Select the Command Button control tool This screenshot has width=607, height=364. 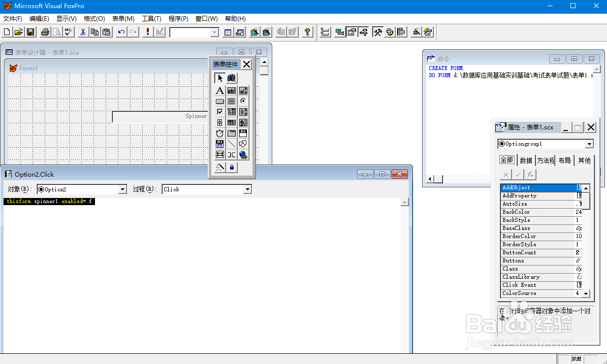pos(220,102)
